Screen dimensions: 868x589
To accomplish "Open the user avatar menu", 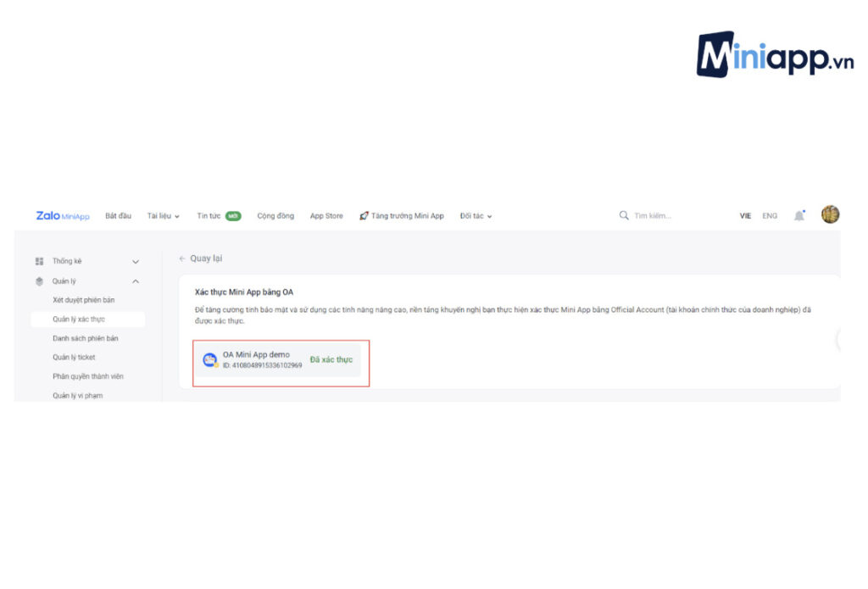I will point(830,214).
